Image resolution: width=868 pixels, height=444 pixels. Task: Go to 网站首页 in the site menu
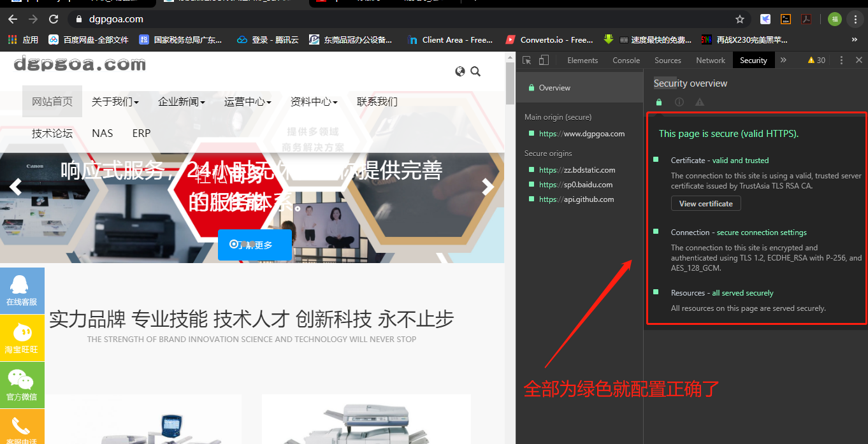[x=52, y=101]
